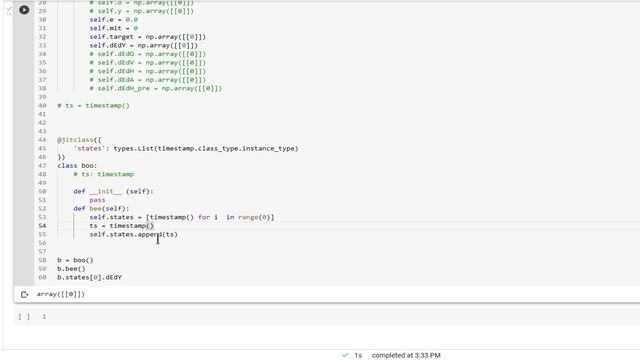
Task: Click 'def bee(self):' line
Action: [x=101, y=209]
